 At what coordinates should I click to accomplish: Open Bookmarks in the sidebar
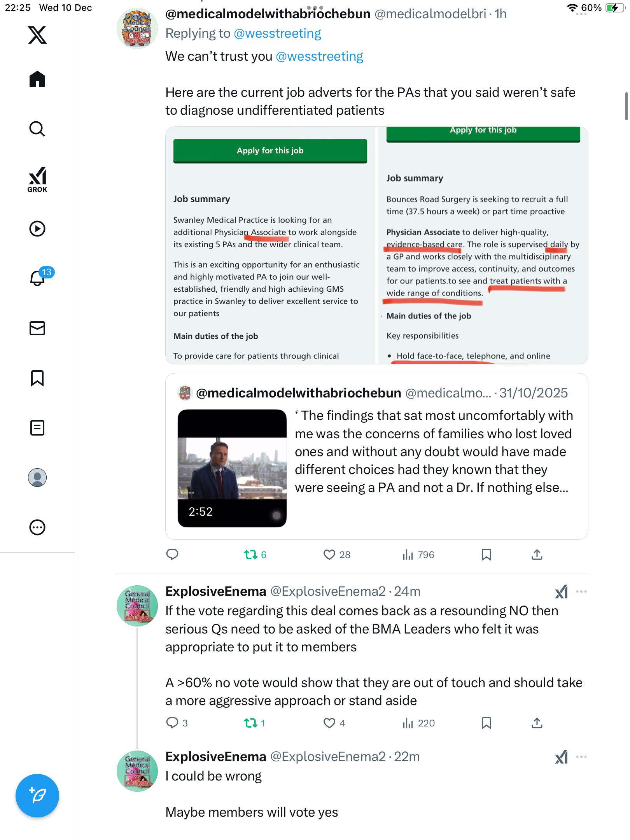point(37,378)
